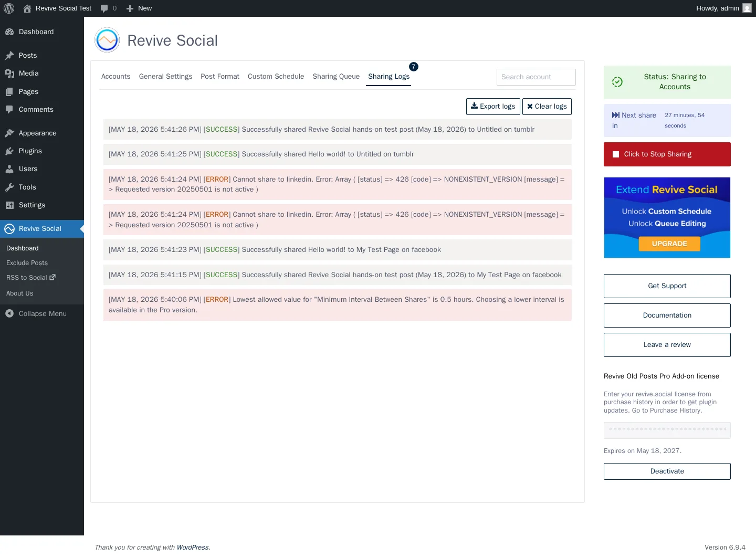The image size is (756, 558).
Task: Click the Users person icon
Action: [9, 169]
